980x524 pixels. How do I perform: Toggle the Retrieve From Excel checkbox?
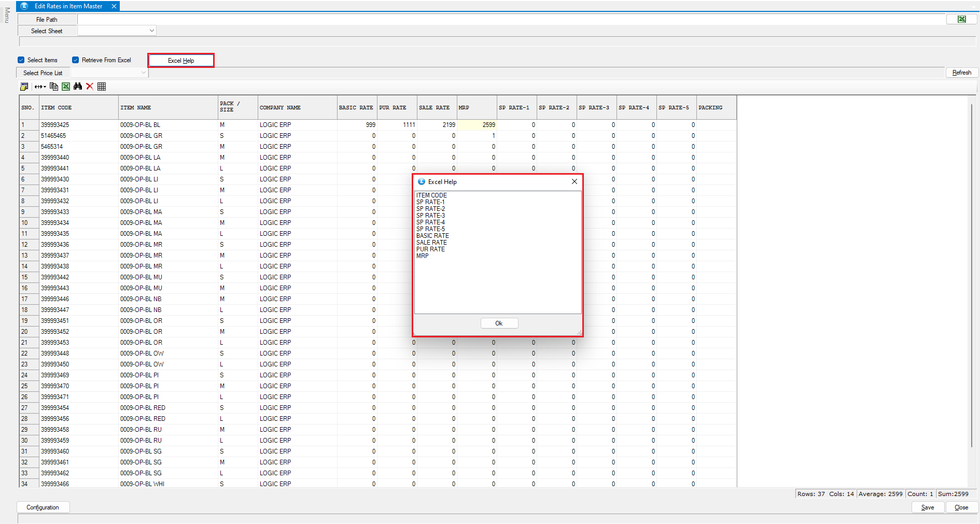[x=76, y=60]
